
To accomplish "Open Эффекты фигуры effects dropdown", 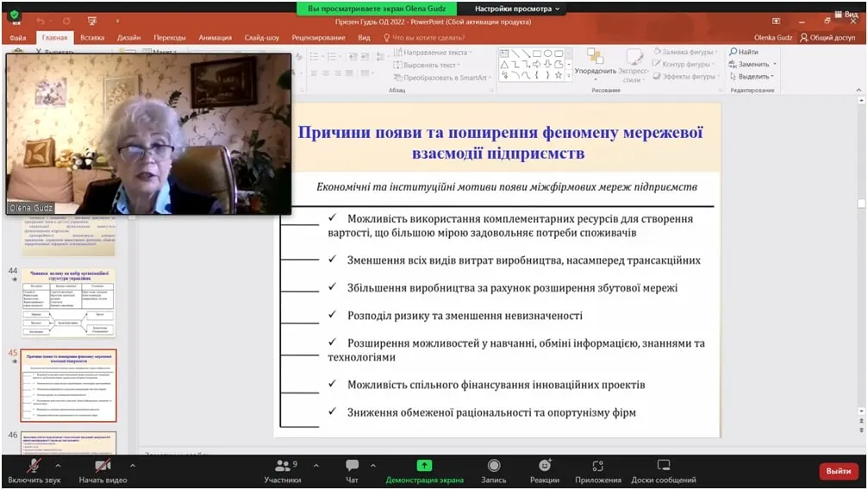I will 686,77.
